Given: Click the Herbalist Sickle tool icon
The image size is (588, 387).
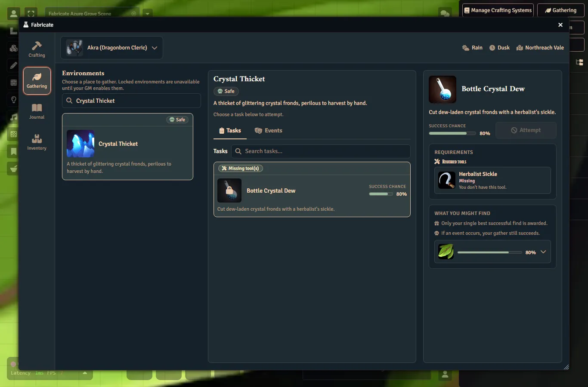Looking at the screenshot, I should pyautogui.click(x=447, y=180).
